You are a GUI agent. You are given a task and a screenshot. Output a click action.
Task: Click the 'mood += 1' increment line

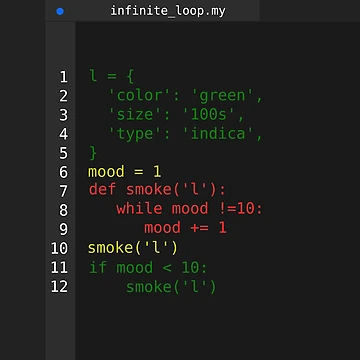click(185, 228)
